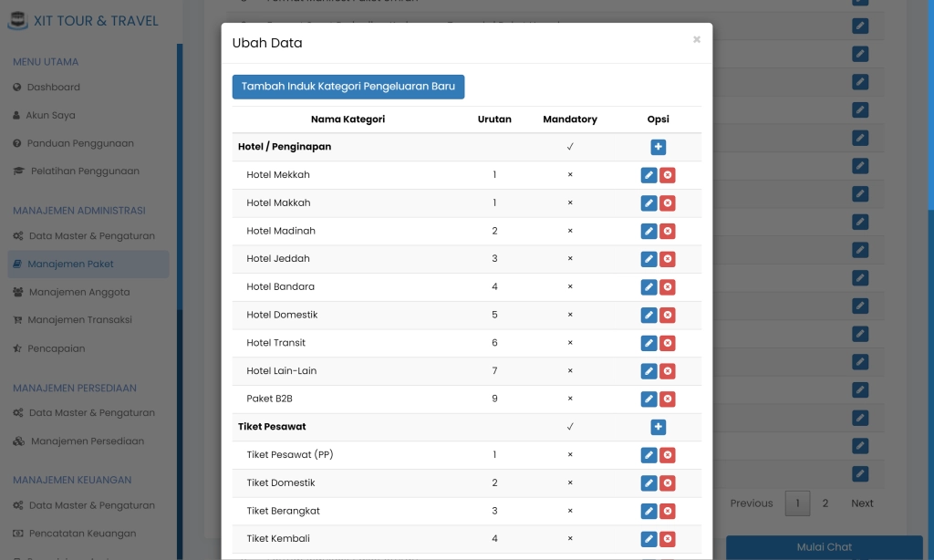
Task: Delete Tiket Pesawat (PP) category
Action: pyautogui.click(x=668, y=455)
